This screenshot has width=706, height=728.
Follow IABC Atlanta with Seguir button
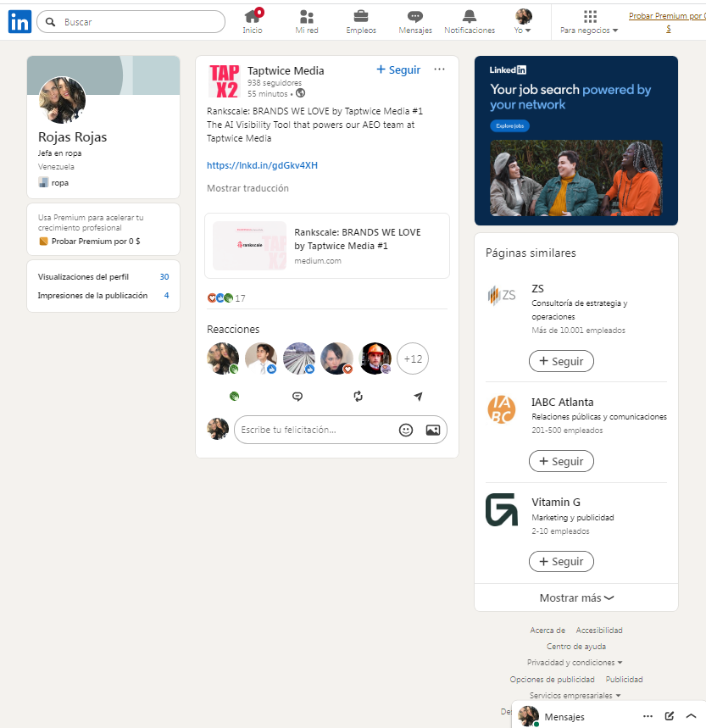tap(561, 462)
